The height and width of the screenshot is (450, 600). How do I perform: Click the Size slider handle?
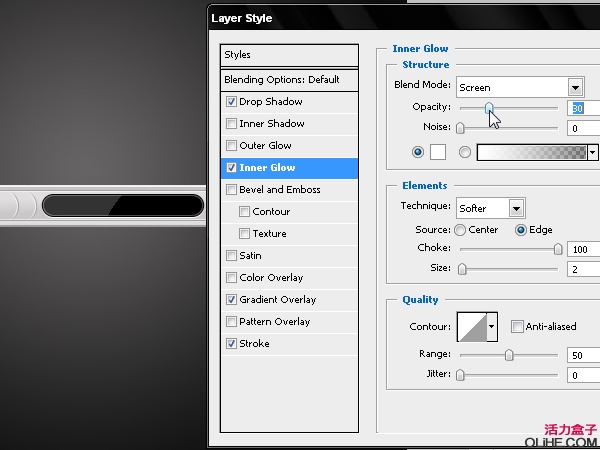click(x=462, y=269)
